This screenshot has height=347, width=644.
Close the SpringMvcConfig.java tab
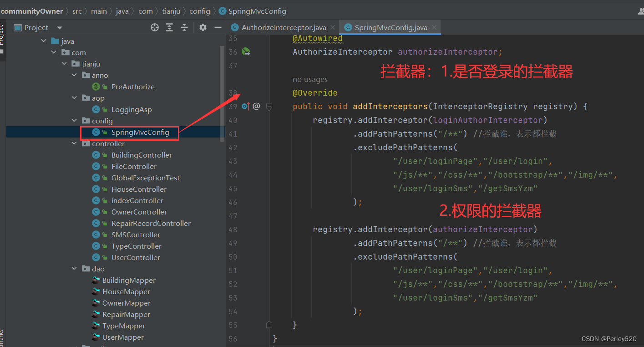434,28
